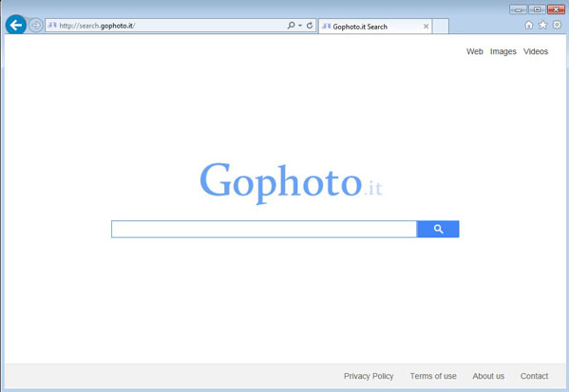Open the Tools gear icon
569x392 pixels.
557,25
